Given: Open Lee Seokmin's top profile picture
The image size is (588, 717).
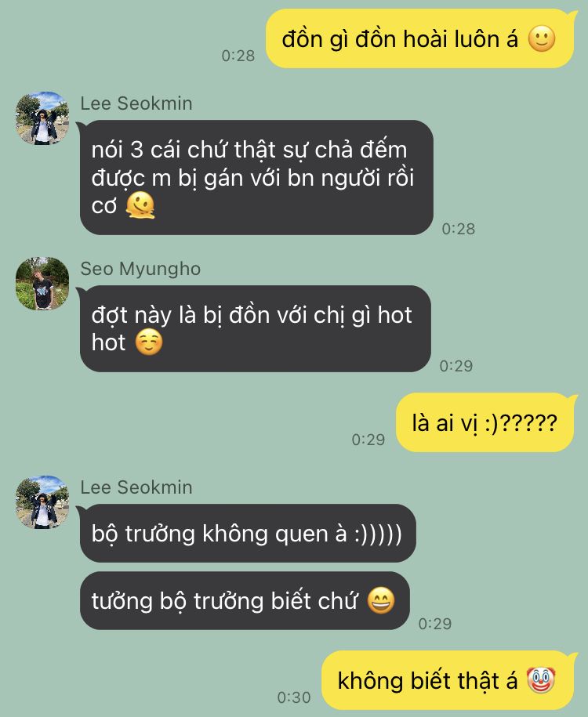Looking at the screenshot, I should [x=42, y=118].
